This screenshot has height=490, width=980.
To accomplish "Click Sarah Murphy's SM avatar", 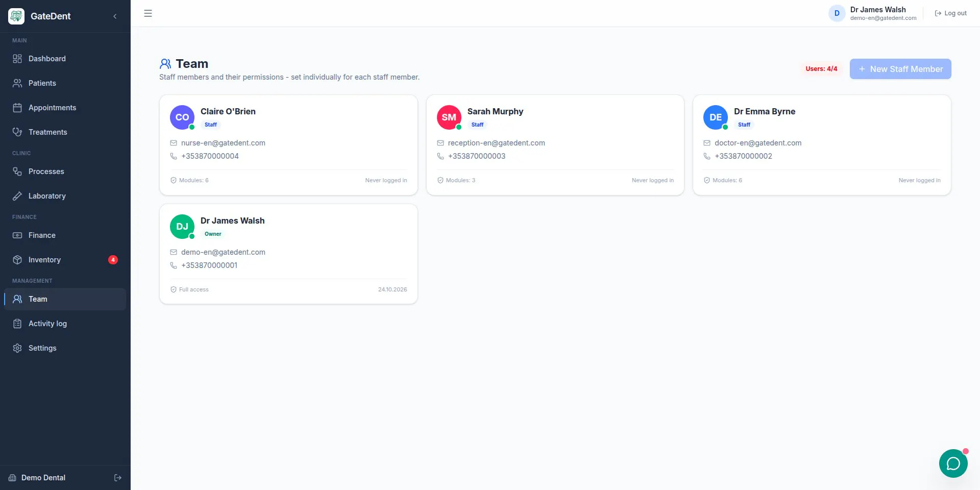I will coord(449,117).
